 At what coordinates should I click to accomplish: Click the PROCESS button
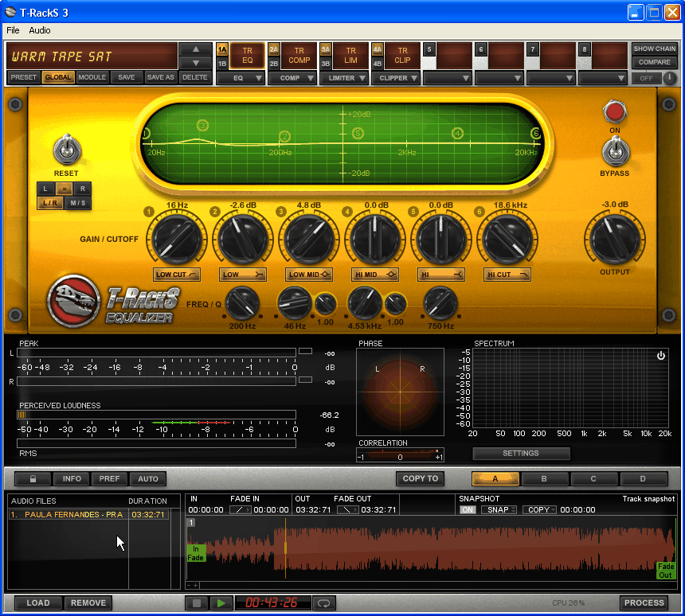tap(644, 603)
